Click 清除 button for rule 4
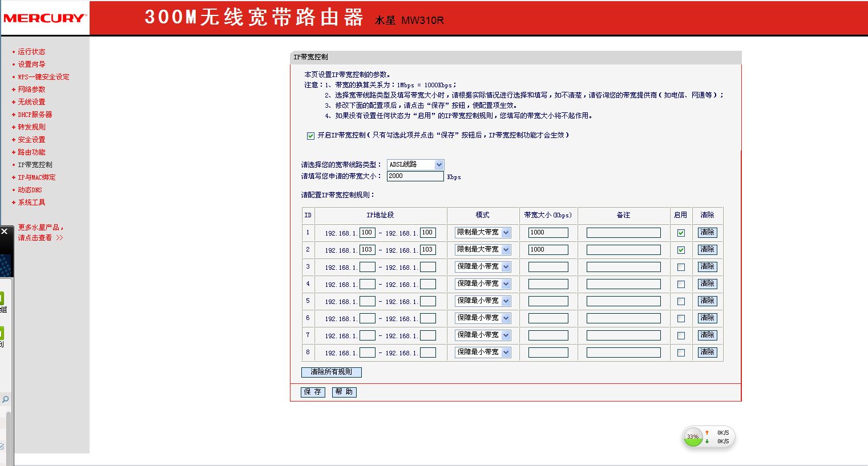Viewport: 868px width, 466px height. 707,284
